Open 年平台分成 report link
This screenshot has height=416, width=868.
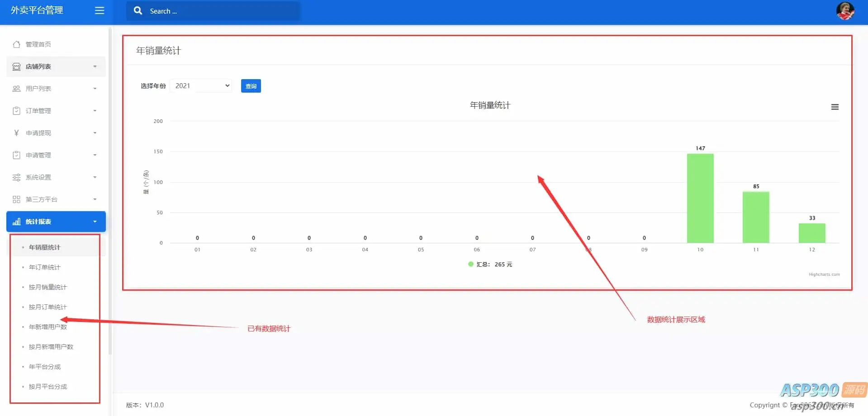coord(44,367)
